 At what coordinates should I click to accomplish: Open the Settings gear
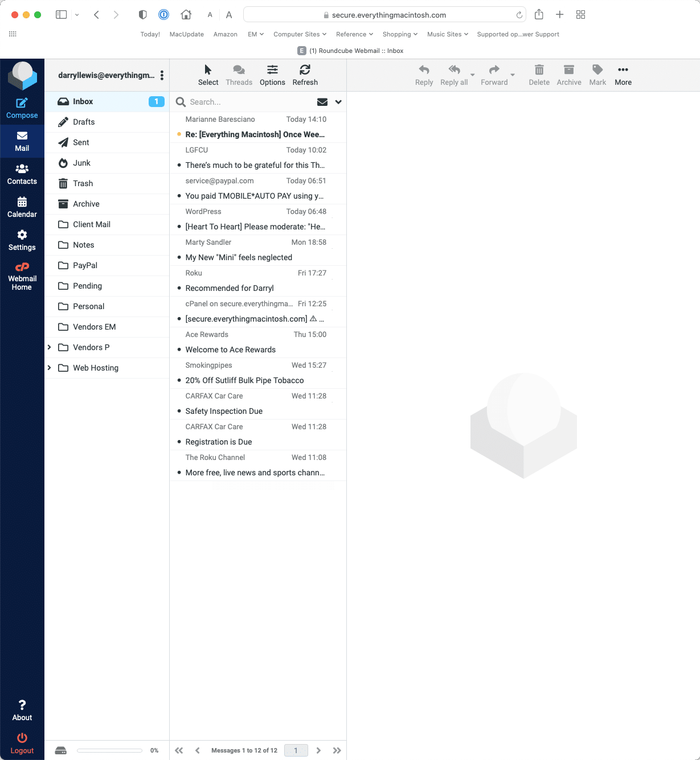coord(22,240)
